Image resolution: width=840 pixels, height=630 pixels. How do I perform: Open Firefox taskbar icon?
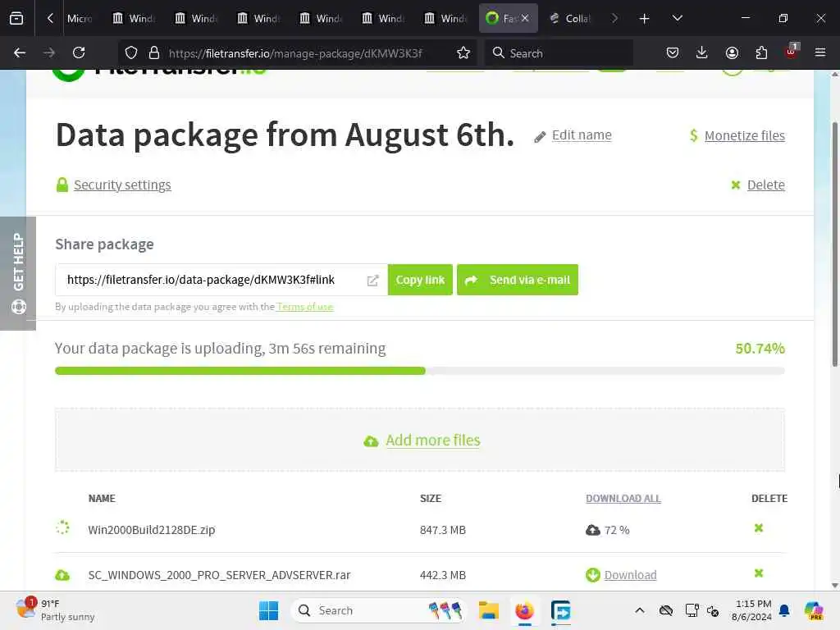tap(524, 610)
